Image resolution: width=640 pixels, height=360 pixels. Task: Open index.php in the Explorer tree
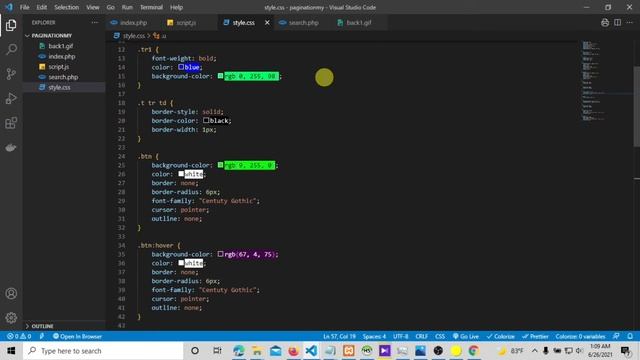62,56
